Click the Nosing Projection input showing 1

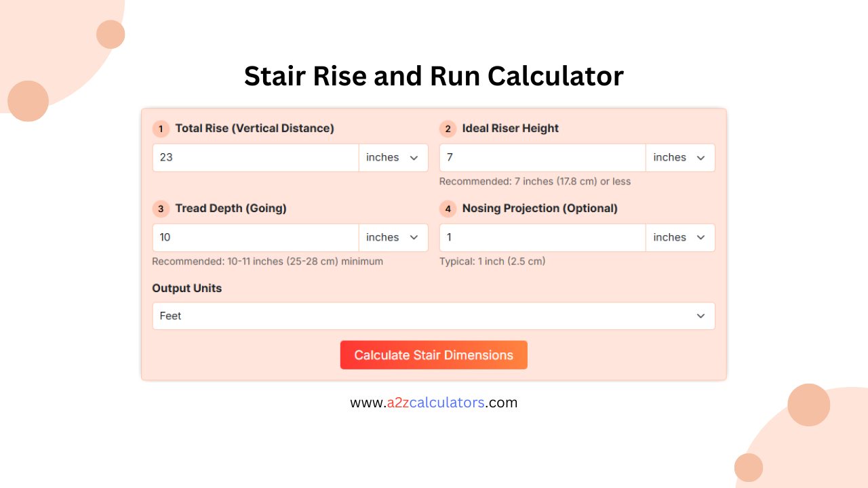542,237
